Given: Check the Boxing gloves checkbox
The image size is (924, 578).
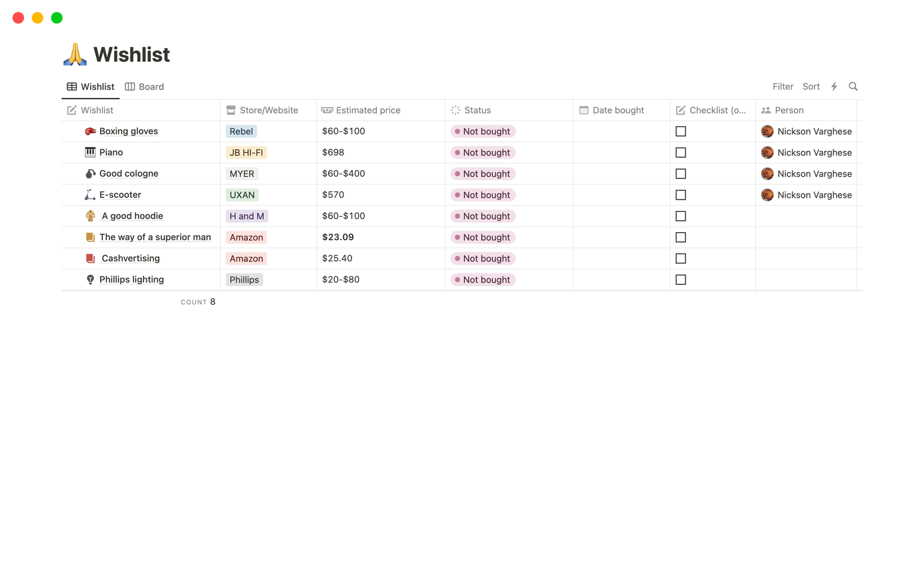Looking at the screenshot, I should 680,131.
